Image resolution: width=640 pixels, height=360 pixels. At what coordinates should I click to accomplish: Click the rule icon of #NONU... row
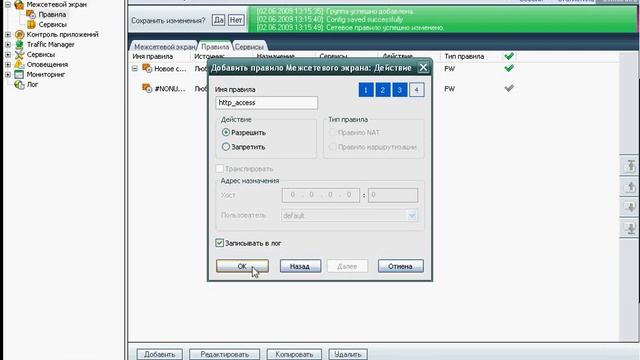coord(147,88)
